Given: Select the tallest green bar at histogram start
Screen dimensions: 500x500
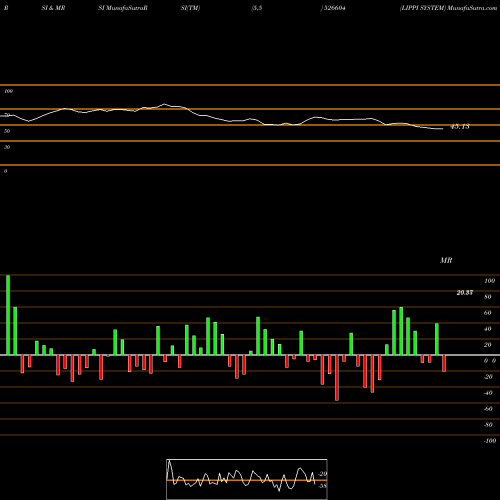Looking at the screenshot, I should [x=8, y=315].
